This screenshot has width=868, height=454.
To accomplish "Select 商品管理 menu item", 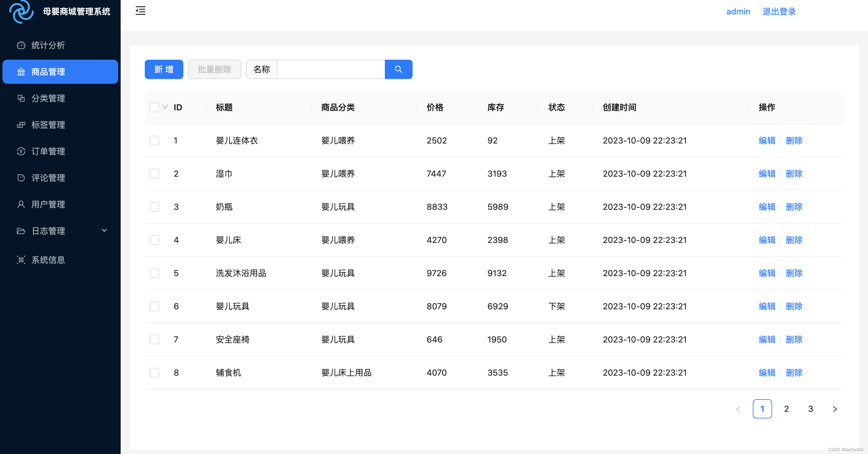I will [48, 72].
